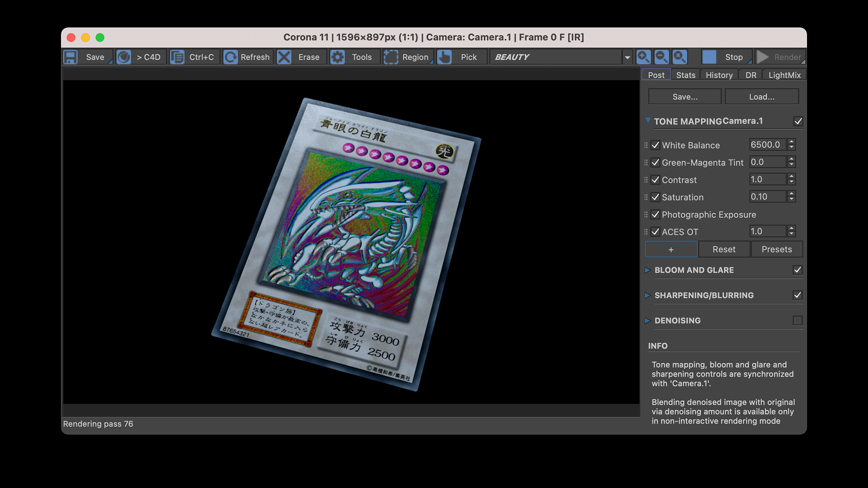Expand the Bloom and Glare section
The image size is (868, 488).
648,270
